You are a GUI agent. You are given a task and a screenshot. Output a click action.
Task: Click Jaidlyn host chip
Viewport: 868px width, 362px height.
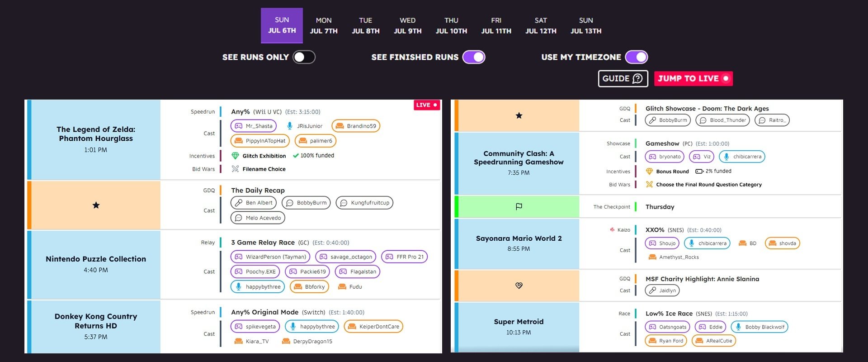pyautogui.click(x=662, y=291)
